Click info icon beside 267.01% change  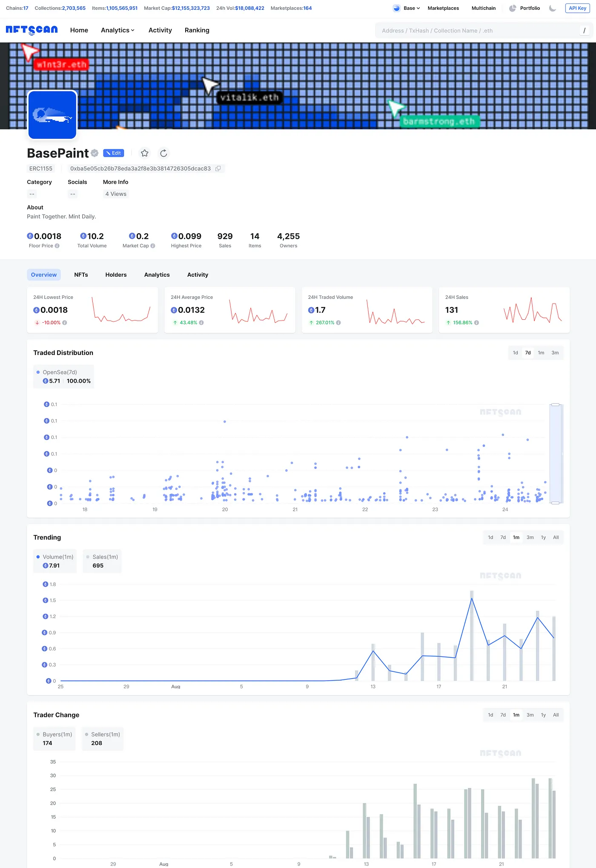pyautogui.click(x=338, y=323)
